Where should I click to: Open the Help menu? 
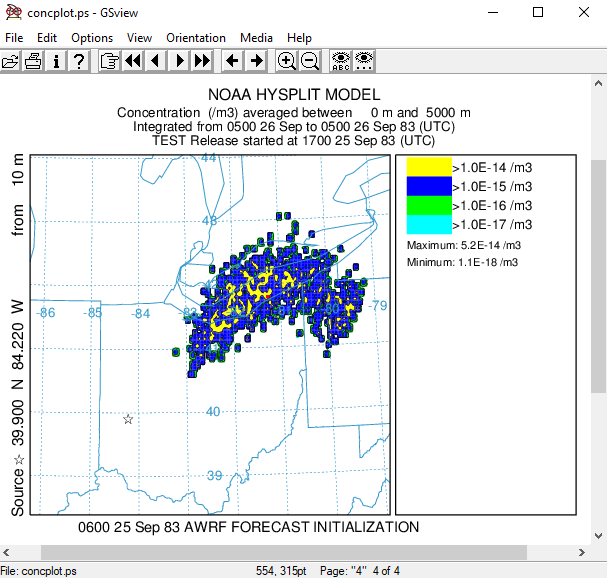(x=299, y=38)
